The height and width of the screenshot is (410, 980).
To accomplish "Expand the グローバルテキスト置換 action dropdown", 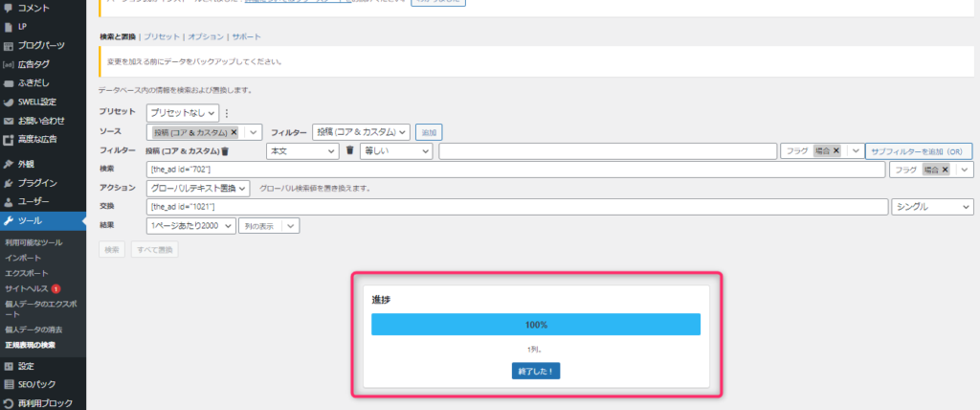I will coord(199,188).
